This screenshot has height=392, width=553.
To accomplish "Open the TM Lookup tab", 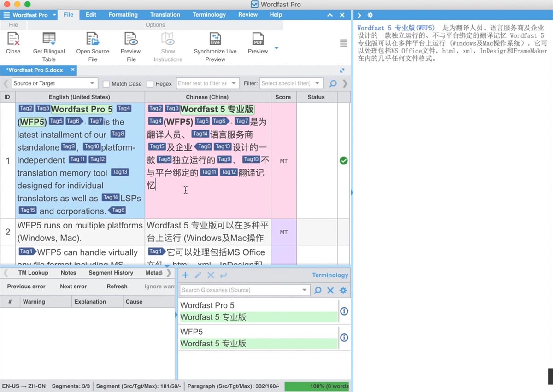I will [x=33, y=273].
